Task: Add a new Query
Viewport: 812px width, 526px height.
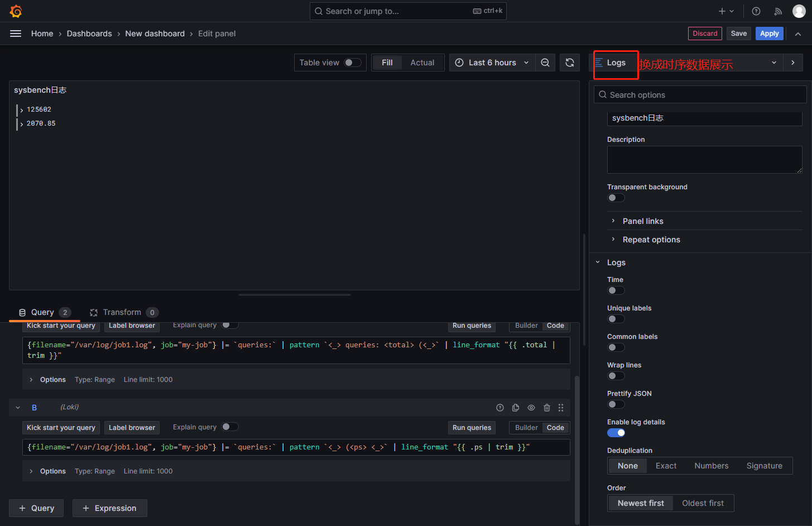Action: 36,508
